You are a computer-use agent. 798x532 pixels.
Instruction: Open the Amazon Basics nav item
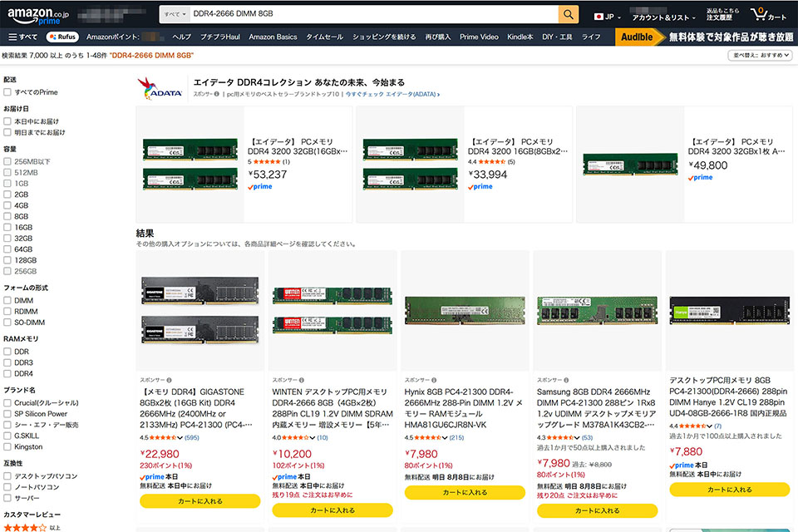click(x=273, y=37)
